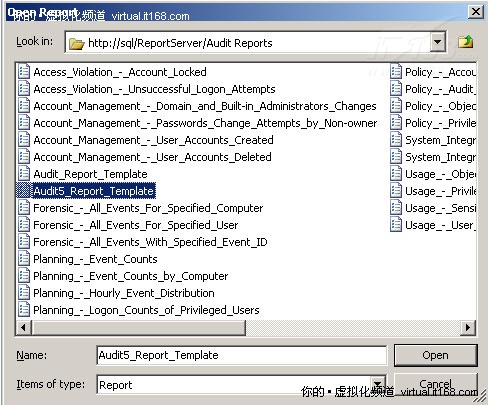
Task: Click the up-one-level folder icon
Action: tap(465, 42)
